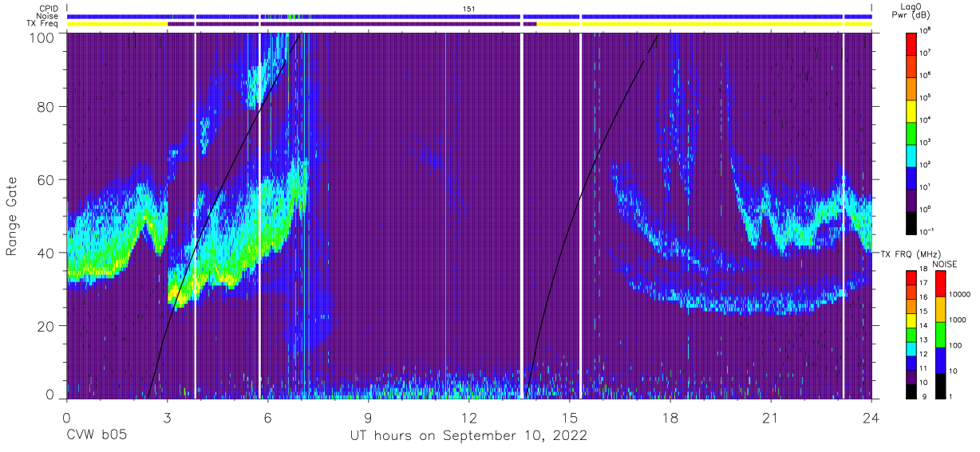The height and width of the screenshot is (452, 980).
Task: Click the 10000 noise legend tick label
Action: point(960,295)
